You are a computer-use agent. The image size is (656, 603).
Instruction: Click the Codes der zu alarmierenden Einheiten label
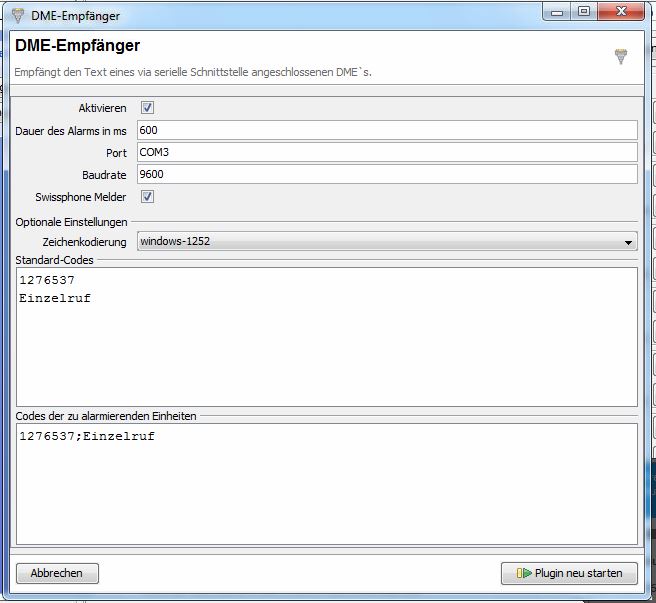106,416
